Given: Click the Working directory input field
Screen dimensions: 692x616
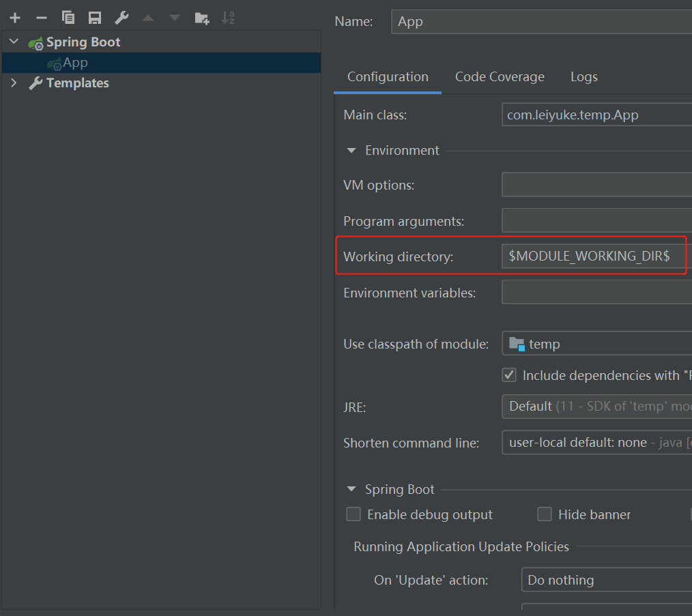Looking at the screenshot, I should click(594, 256).
